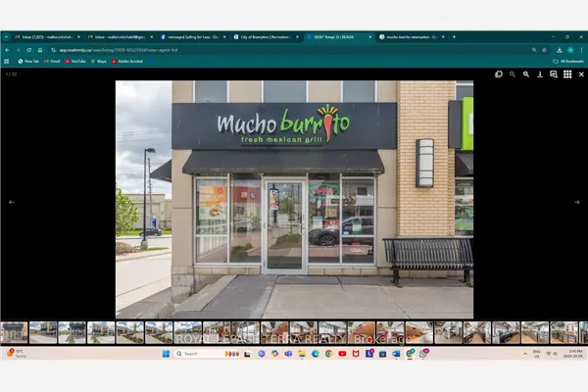The image size is (588, 392).
Task: Open McAfee from the taskbar
Action: pyautogui.click(x=356, y=354)
